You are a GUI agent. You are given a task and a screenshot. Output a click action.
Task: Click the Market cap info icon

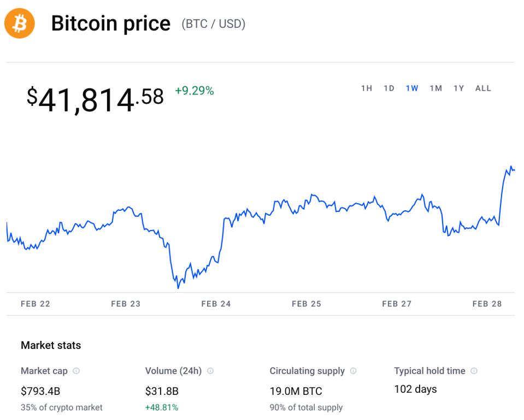pos(76,371)
